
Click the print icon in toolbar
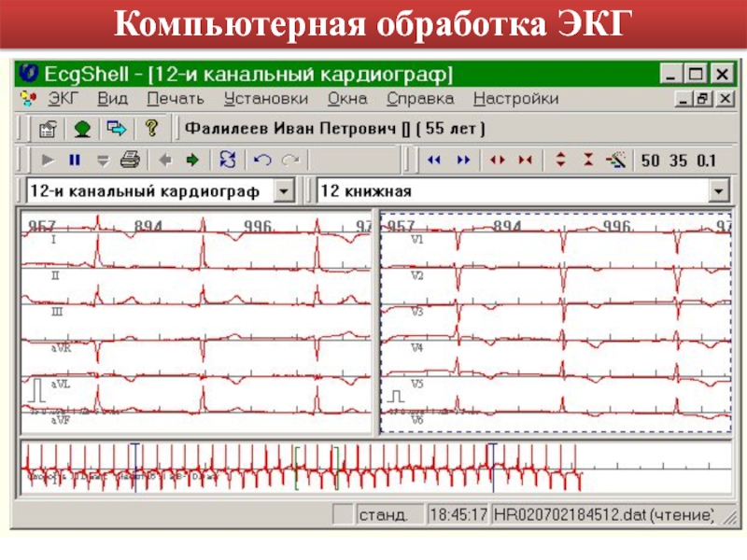click(x=130, y=160)
